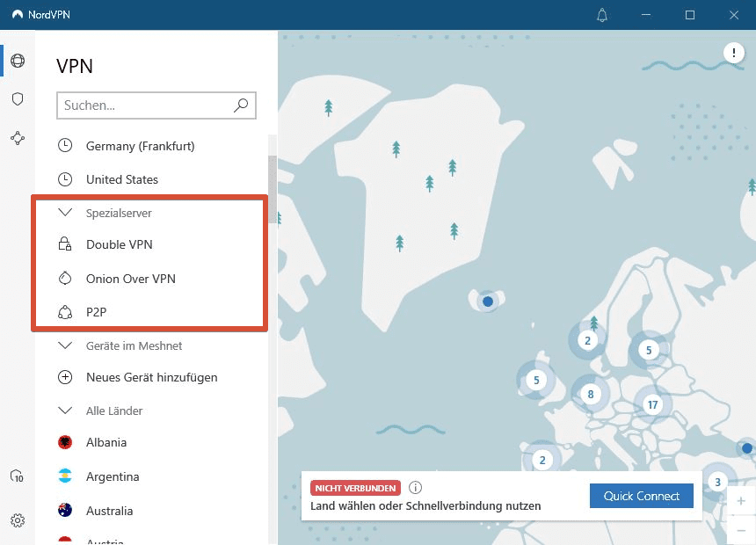Select the map cluster labeled 8
The height and width of the screenshot is (545, 756).
tap(590, 395)
